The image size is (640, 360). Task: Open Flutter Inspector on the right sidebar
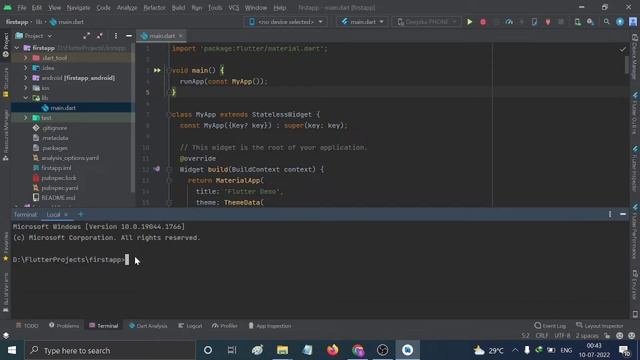(x=635, y=168)
